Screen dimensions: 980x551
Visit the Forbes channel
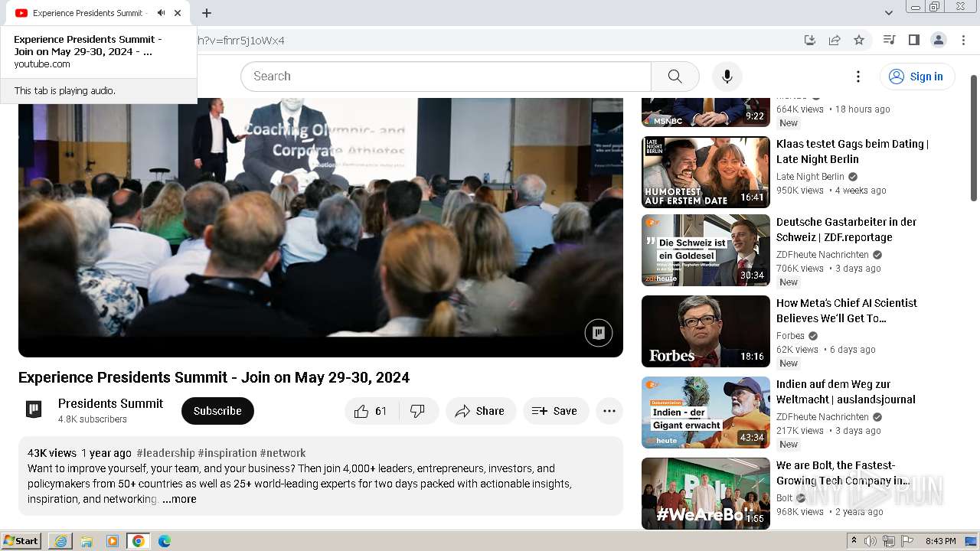(790, 336)
